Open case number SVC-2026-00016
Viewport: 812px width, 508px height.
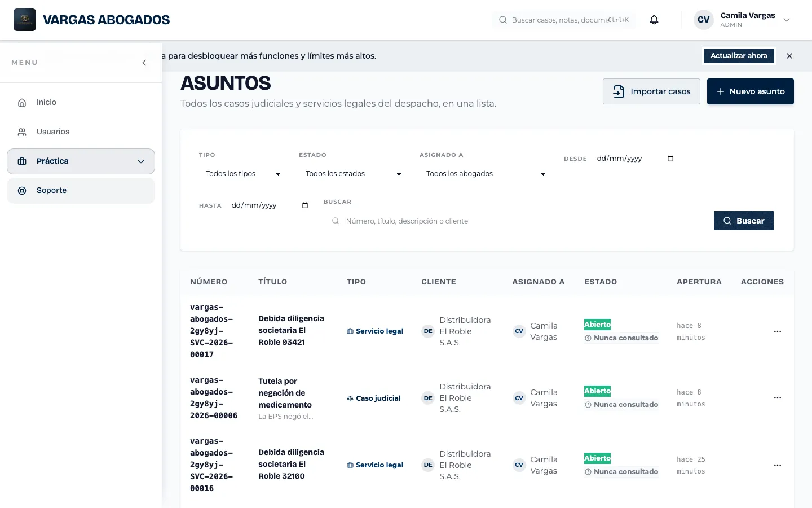coord(211,465)
